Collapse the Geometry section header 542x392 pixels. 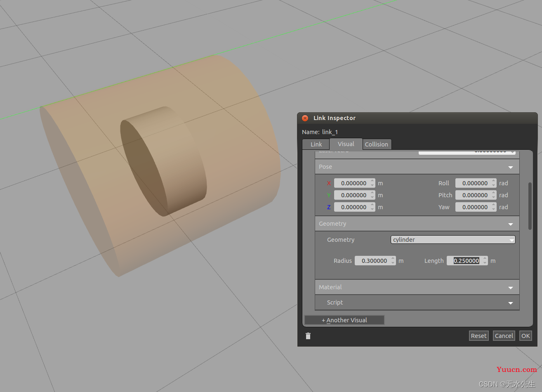coord(417,224)
